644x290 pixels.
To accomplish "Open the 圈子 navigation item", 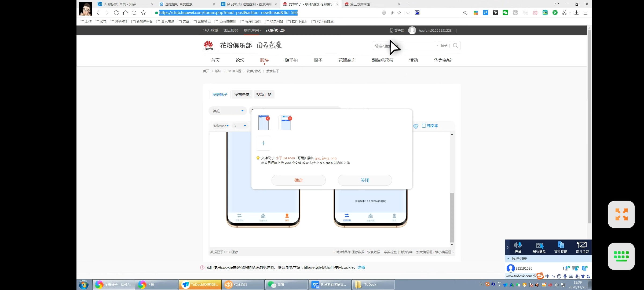I will point(318,60).
